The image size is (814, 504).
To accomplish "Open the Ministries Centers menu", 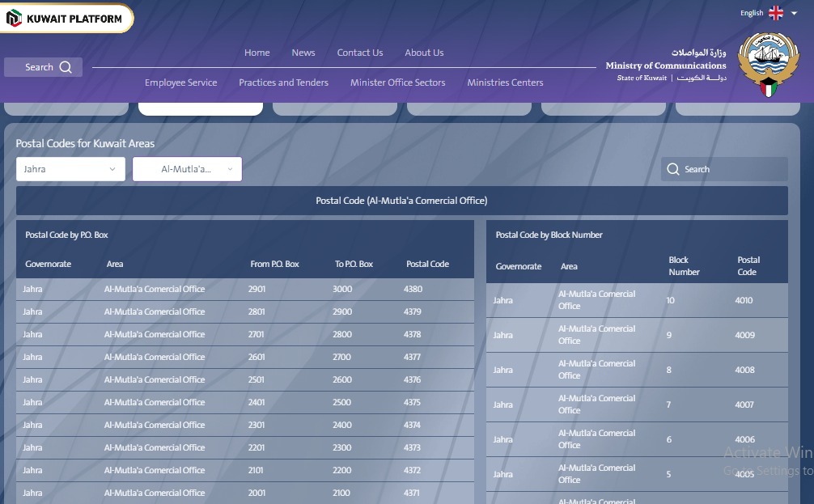I will coord(504,82).
